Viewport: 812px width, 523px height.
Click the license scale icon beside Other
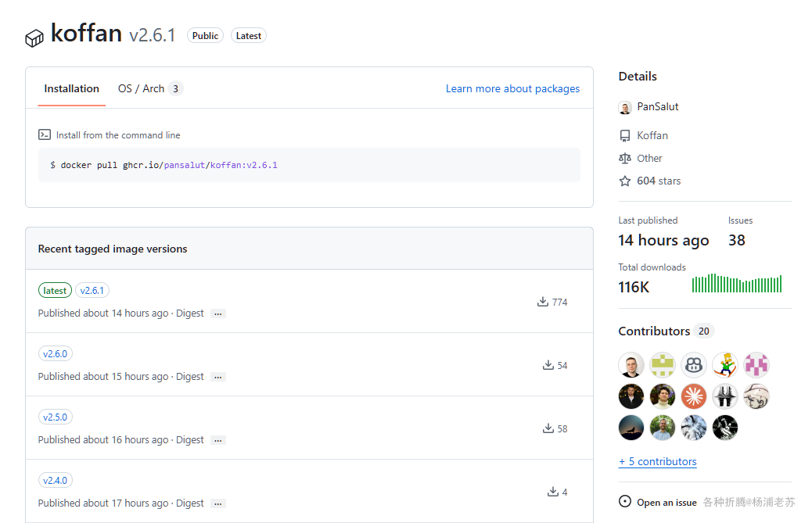(625, 158)
